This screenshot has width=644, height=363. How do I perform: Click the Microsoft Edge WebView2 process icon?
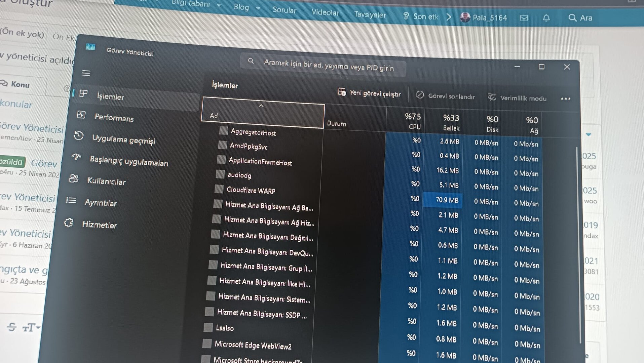pyautogui.click(x=207, y=344)
